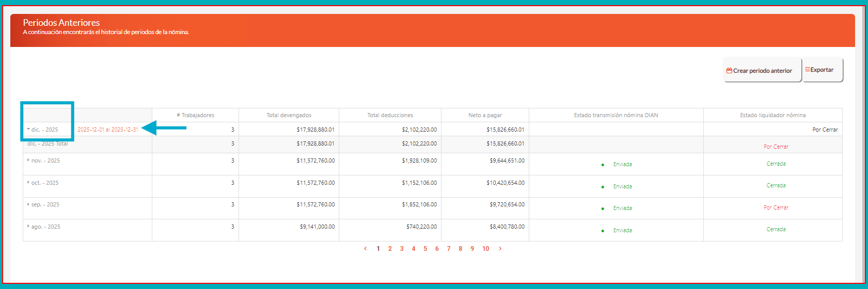Go to the previous page arrow
Image resolution: width=868 pixels, height=289 pixels.
366,249
